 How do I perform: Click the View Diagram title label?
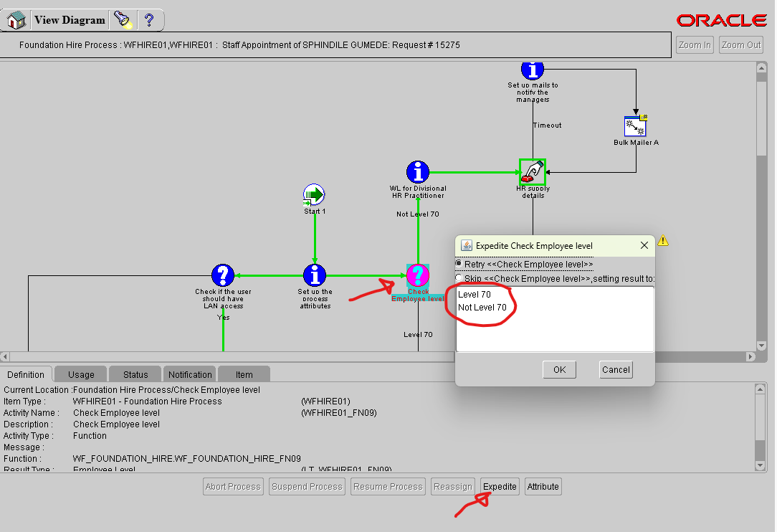pos(70,20)
